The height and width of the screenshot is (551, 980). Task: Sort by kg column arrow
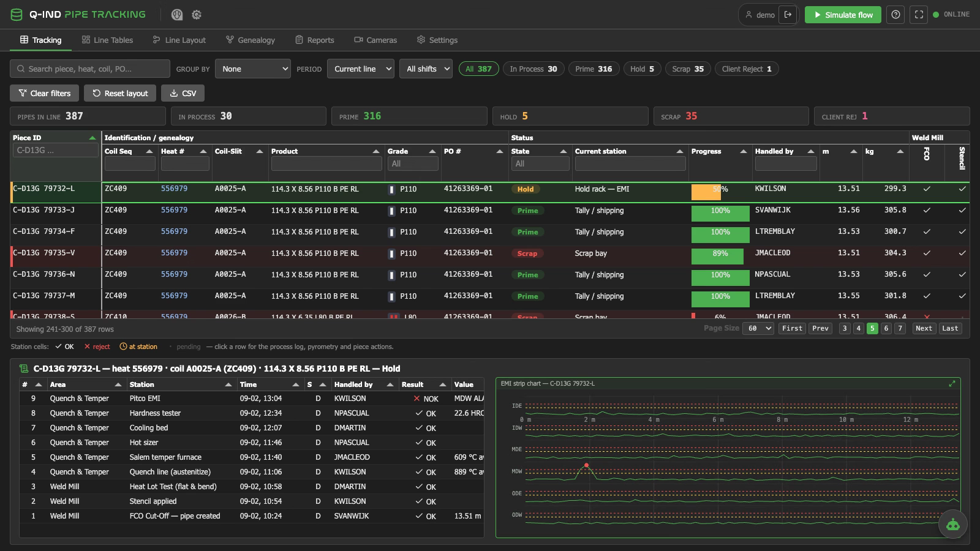pos(900,151)
